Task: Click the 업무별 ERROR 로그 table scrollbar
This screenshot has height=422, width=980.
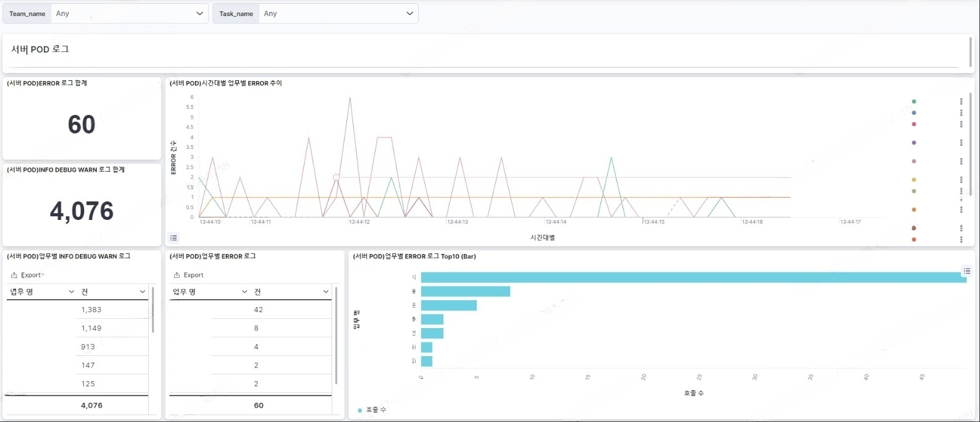Action: (336, 335)
